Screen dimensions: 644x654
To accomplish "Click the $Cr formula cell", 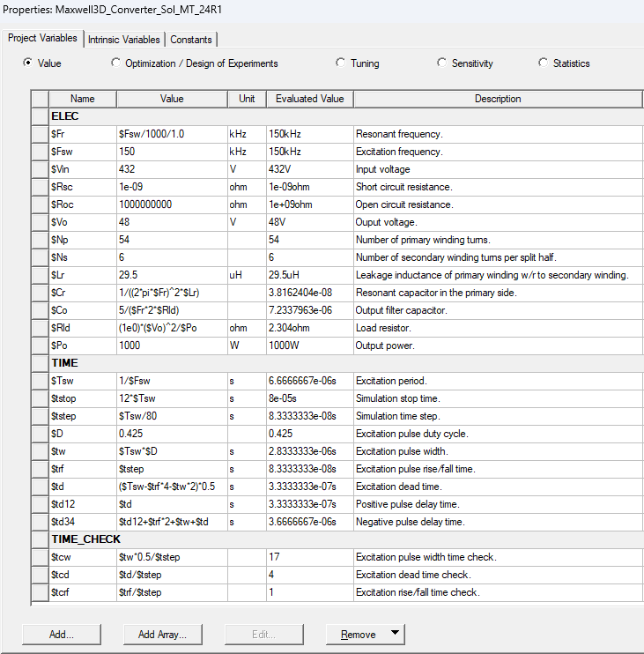I will point(172,293).
